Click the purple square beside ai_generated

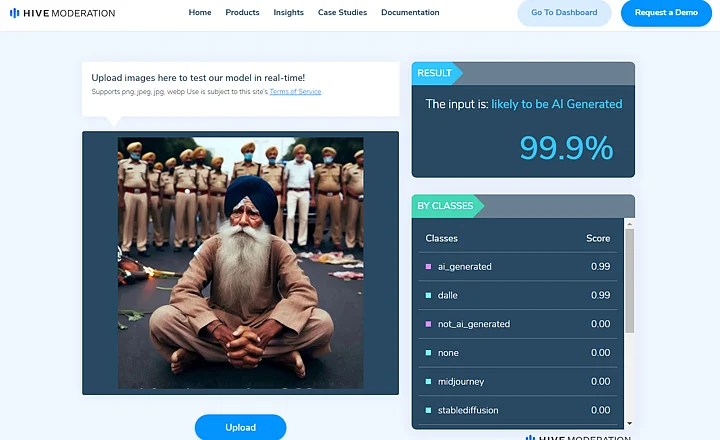(428, 267)
